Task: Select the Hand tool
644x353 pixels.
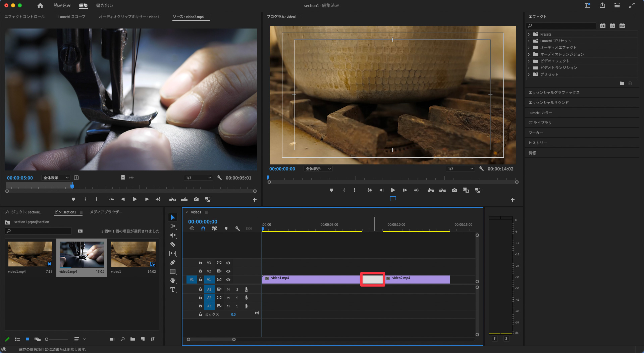Action: point(173,281)
